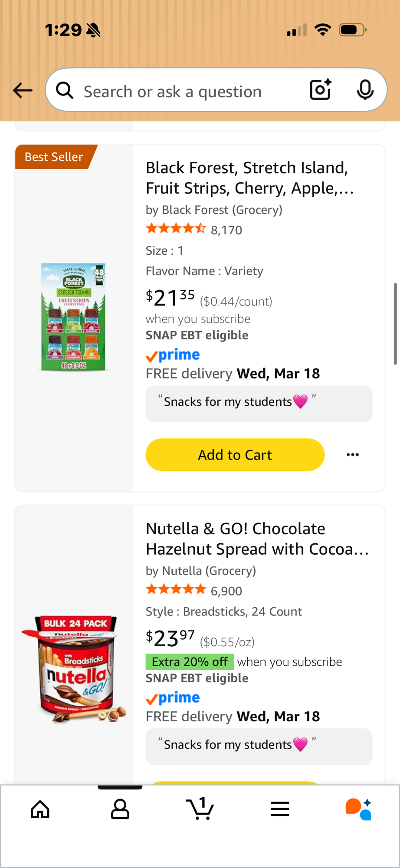Open Nutella & GO! product title
Image resolution: width=400 pixels, height=868 pixels.
pyautogui.click(x=257, y=539)
